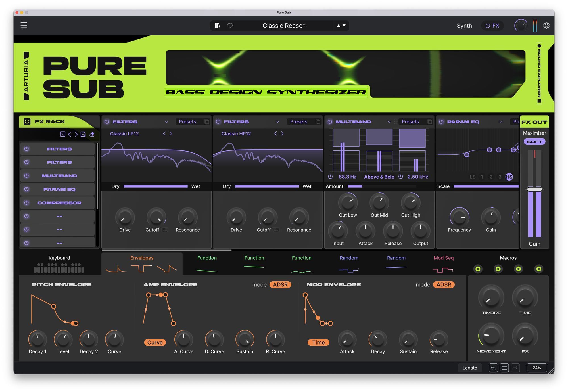Select next filter type for Classic LP12

pos(171,133)
